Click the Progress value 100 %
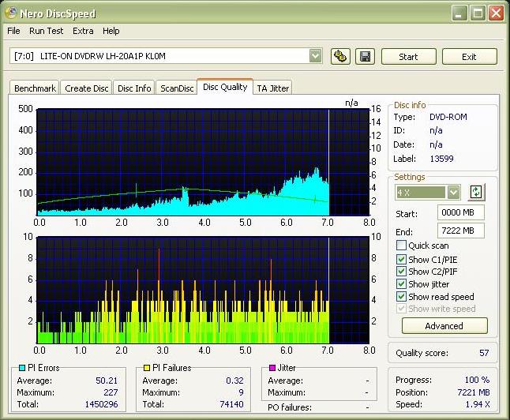The image size is (510, 420). tap(477, 380)
